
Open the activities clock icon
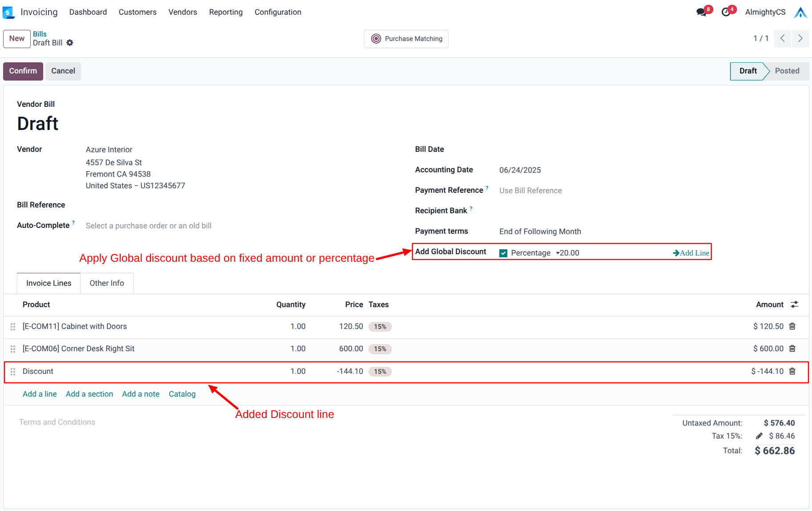(726, 12)
